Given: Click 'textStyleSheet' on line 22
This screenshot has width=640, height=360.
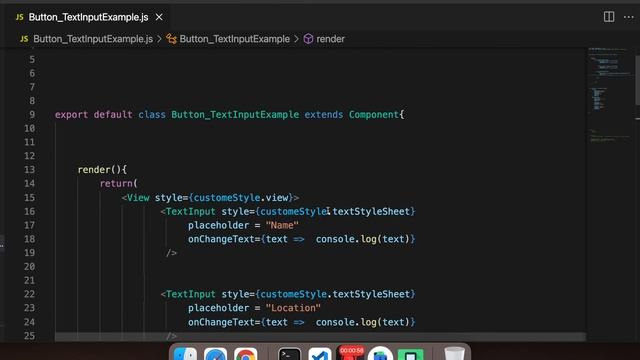Looking at the screenshot, I should [371, 294].
